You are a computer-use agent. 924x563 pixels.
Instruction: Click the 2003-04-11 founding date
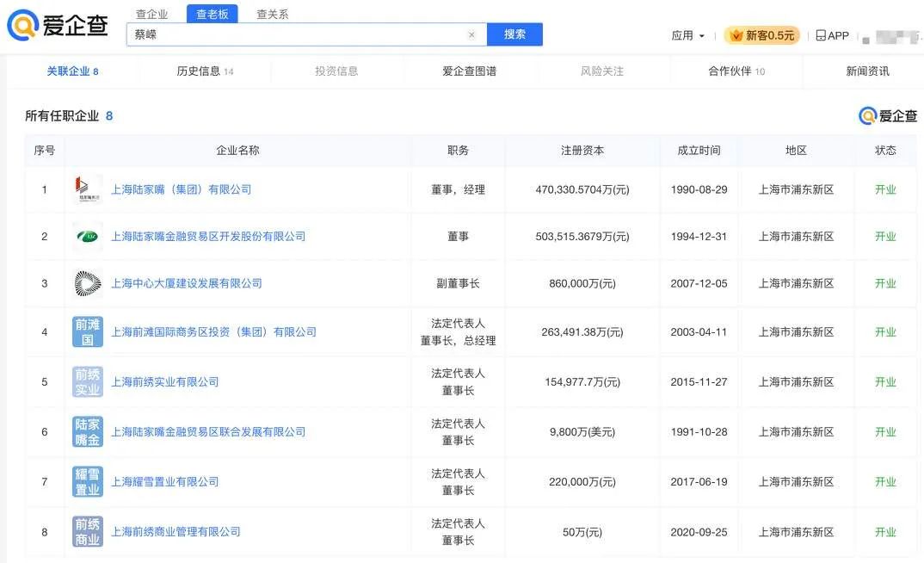coord(699,332)
